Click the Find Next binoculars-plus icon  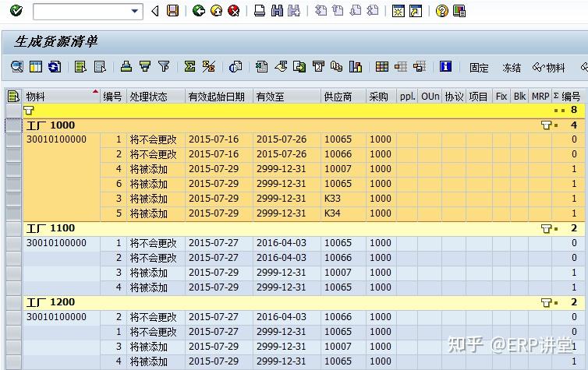click(294, 10)
